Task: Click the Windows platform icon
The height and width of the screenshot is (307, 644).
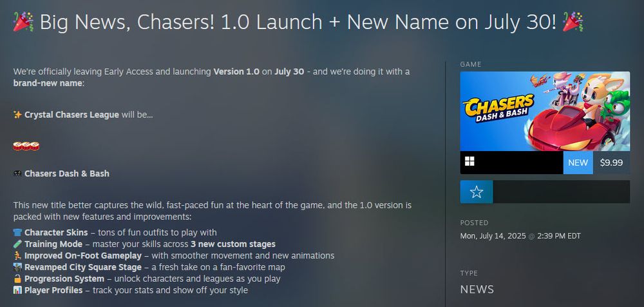Action: (x=469, y=161)
